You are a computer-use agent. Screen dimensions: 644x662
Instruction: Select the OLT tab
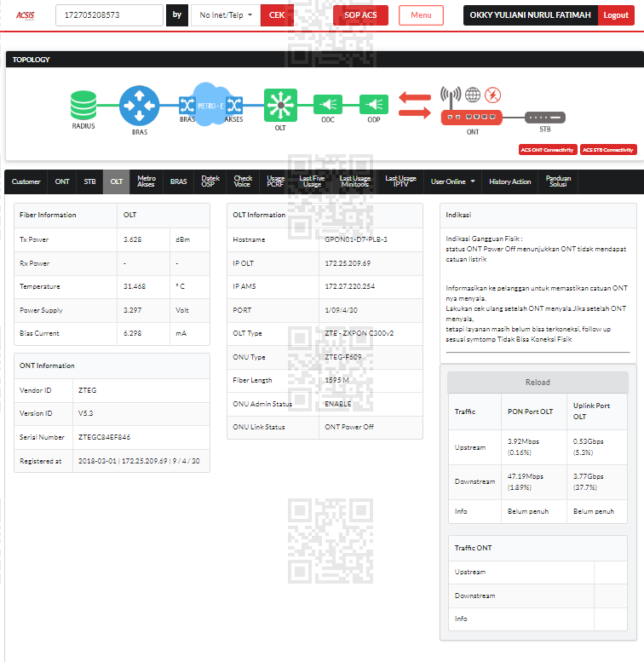(117, 181)
